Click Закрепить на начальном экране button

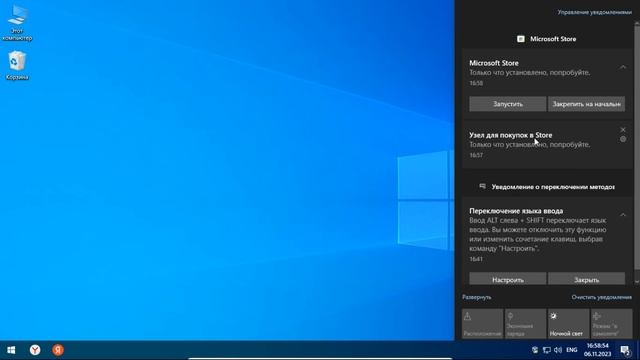(x=586, y=104)
